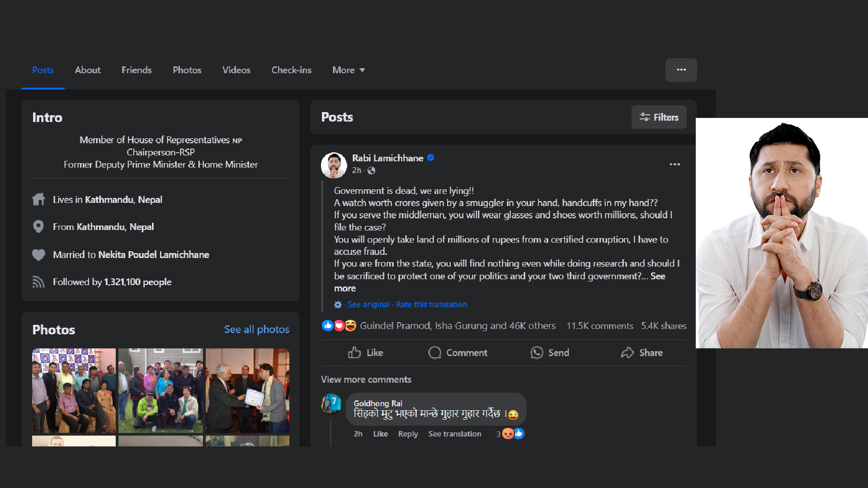The height and width of the screenshot is (488, 868).
Task: Click Reply under Goldhong Rai comment
Action: 408,434
